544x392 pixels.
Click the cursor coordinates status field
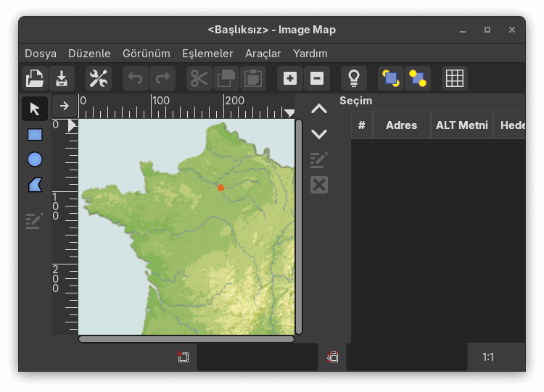click(x=257, y=357)
